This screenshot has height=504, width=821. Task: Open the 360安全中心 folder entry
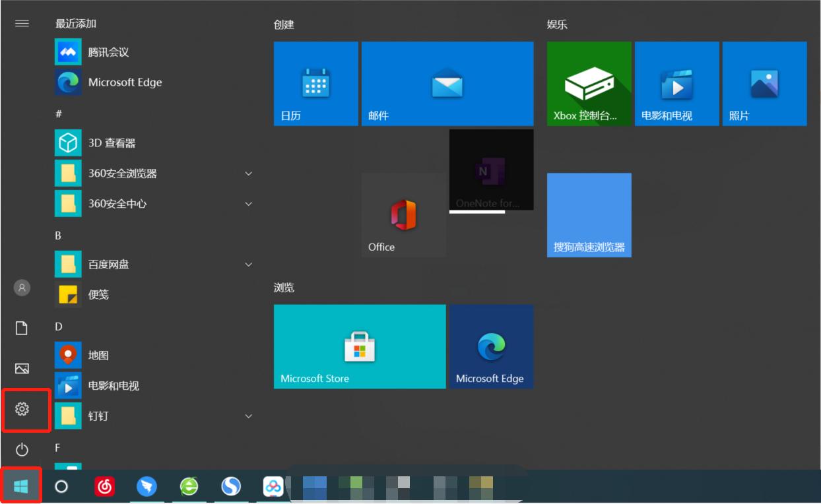coord(154,204)
